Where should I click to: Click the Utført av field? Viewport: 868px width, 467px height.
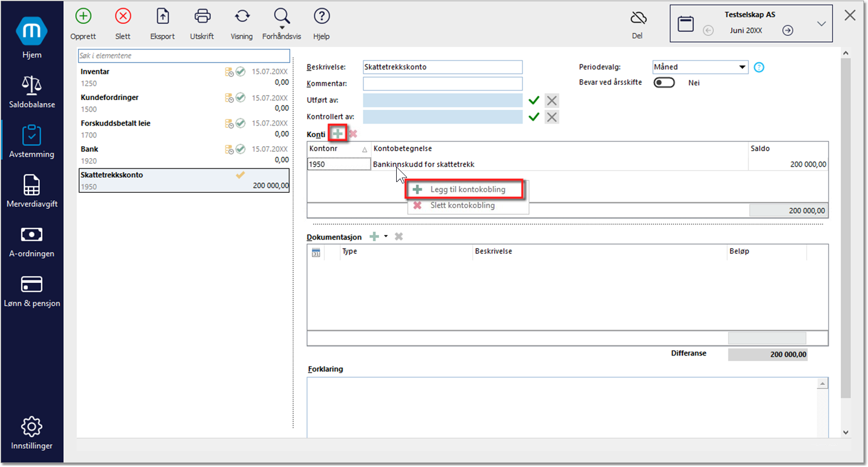442,101
